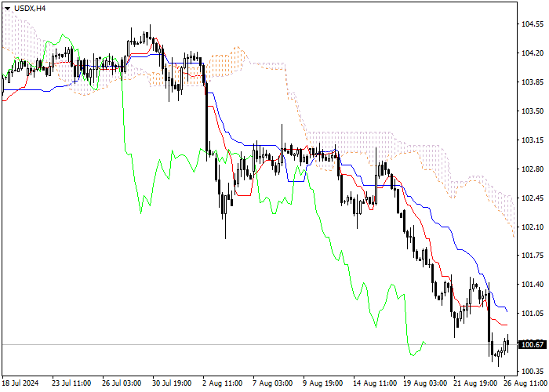
Task: Select the 103.15 price axis label
Action: 533,140
